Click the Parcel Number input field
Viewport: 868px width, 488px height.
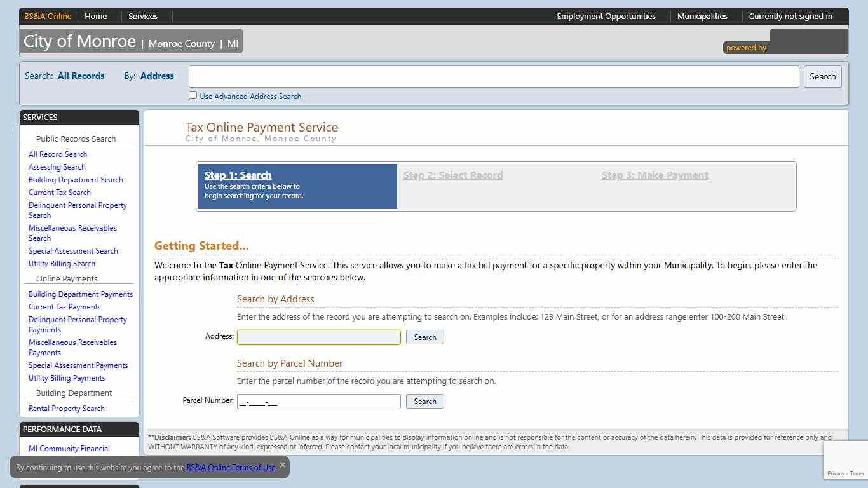click(x=318, y=401)
